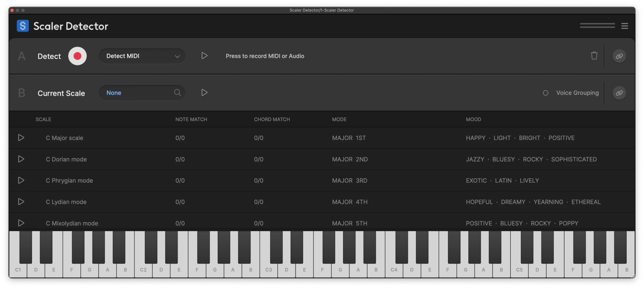Click the search magnifier in Current Scale field
The height and width of the screenshot is (288, 644).
(x=177, y=93)
